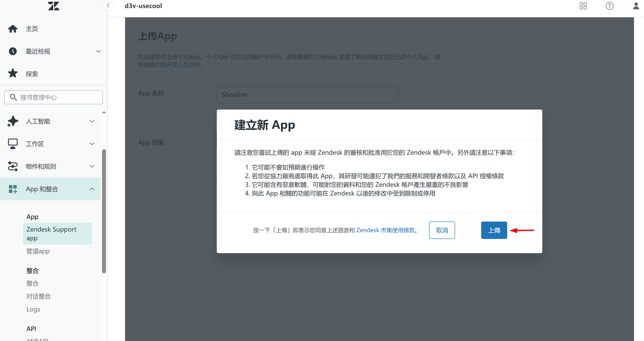
Task: Expand the 最近检视 chevron
Action: click(99, 51)
